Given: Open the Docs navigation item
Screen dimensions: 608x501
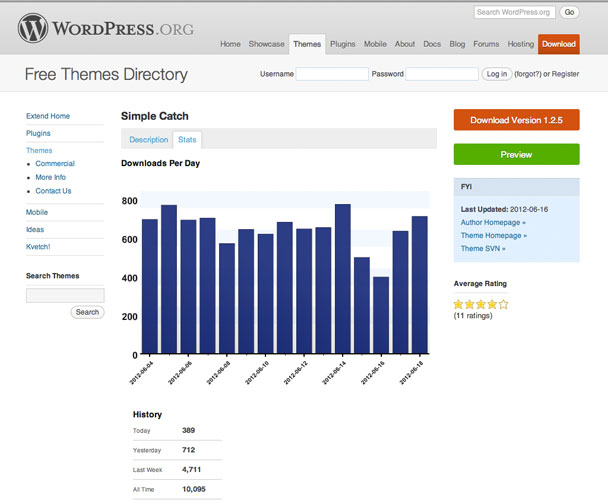Looking at the screenshot, I should point(432,44).
